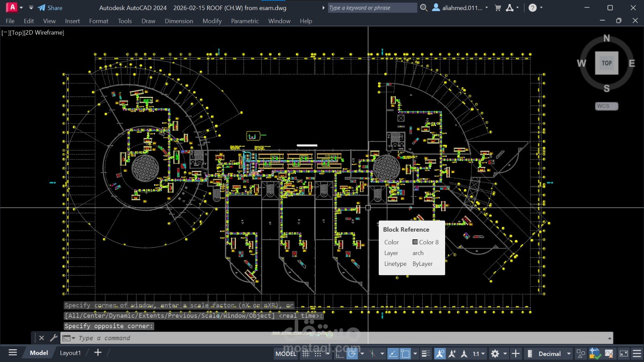Click the Color 8 swatch in tooltip
Screen dimensions: 644x362
415,242
